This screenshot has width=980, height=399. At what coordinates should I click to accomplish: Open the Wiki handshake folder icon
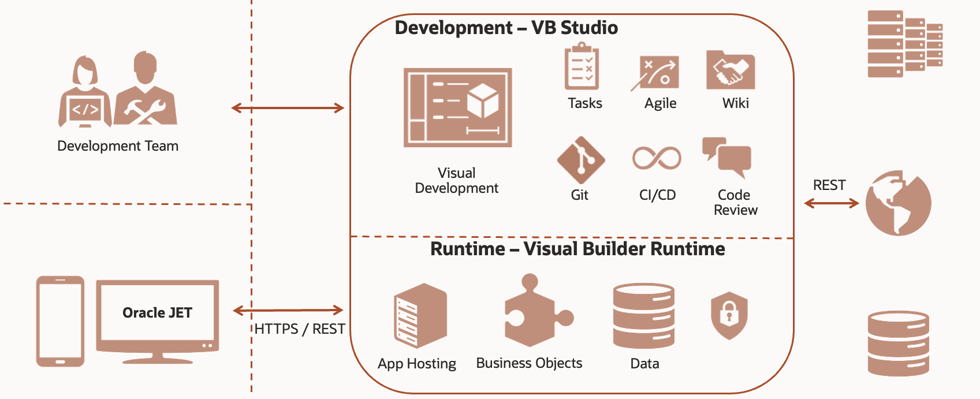(x=731, y=70)
